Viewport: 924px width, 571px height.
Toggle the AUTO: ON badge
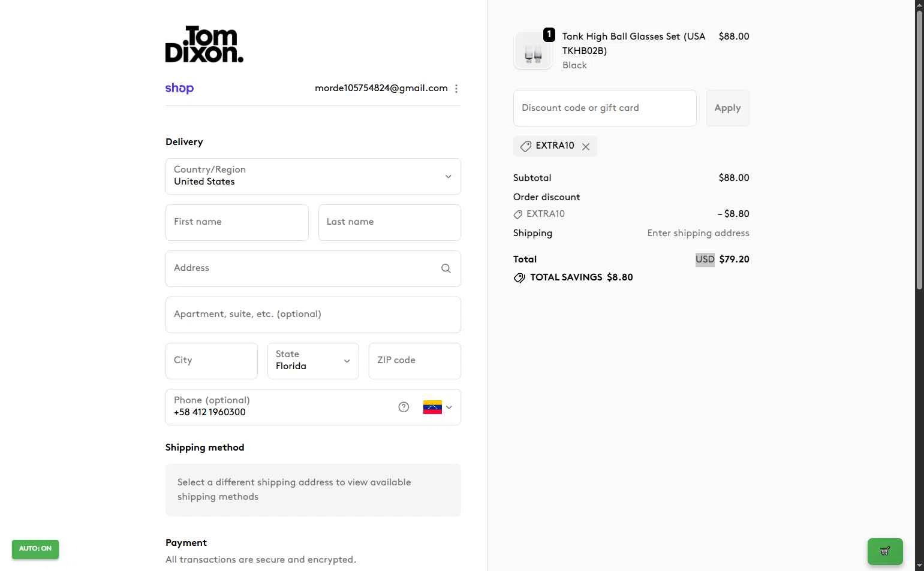pos(35,549)
